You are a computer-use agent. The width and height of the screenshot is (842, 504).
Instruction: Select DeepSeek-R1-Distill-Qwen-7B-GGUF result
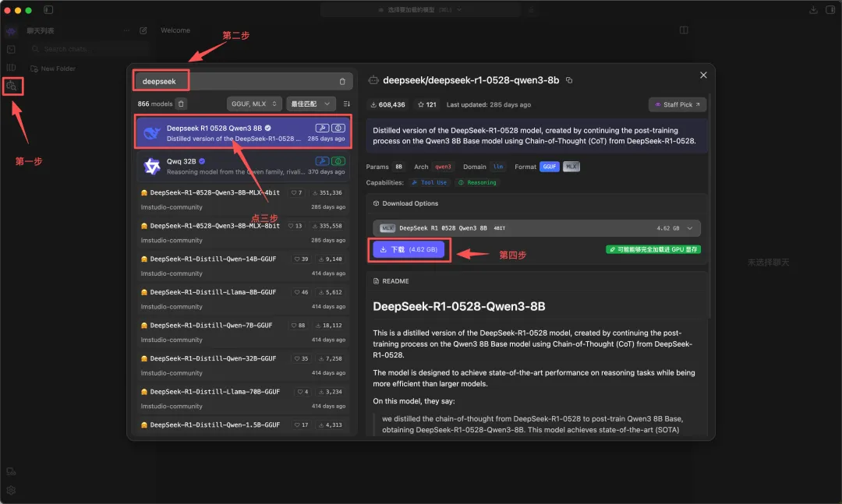[x=243, y=333]
